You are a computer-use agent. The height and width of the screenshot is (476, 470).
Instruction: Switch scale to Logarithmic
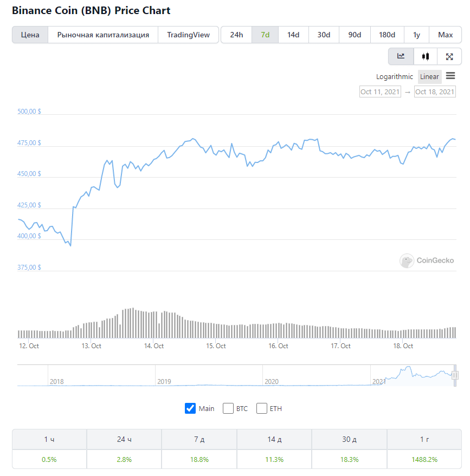[x=394, y=76]
